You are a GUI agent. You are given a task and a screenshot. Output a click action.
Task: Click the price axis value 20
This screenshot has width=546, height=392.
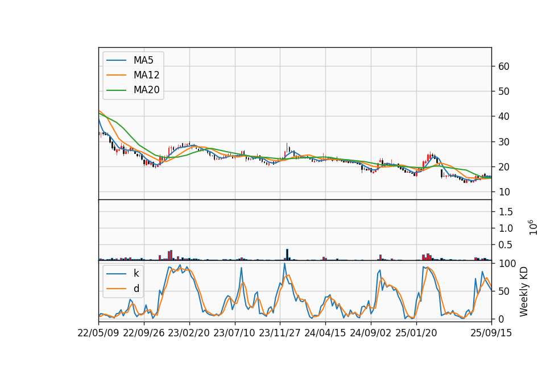(x=504, y=167)
